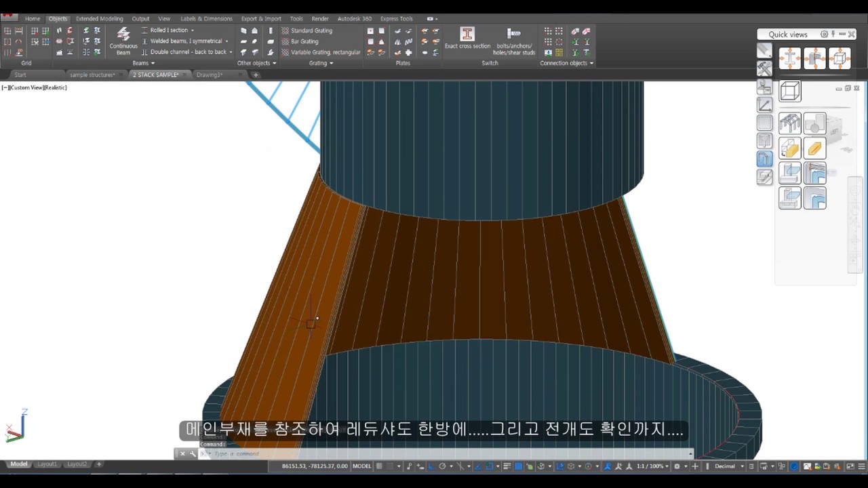Image resolution: width=868 pixels, height=488 pixels.
Task: Open the Labels & Dimensions tab
Action: click(x=206, y=19)
